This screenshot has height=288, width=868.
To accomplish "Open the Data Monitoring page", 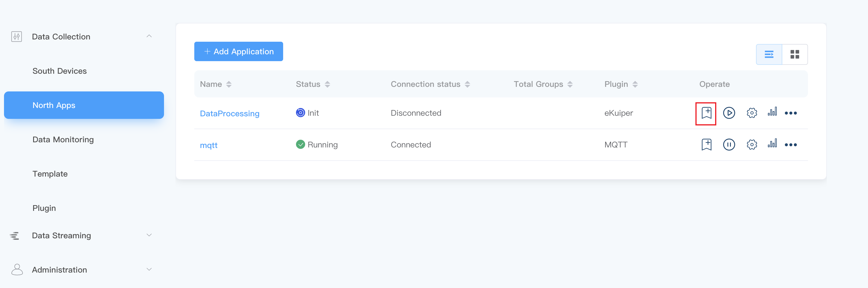I will (x=63, y=139).
